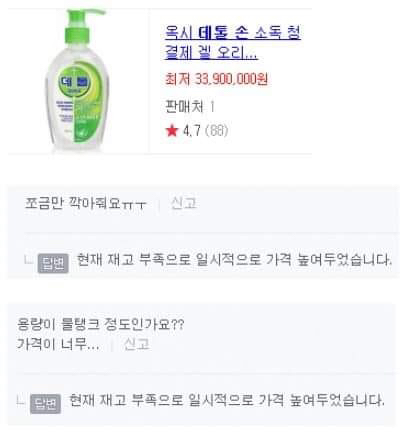Click the second reply indent arrow icon
Viewport: 406px width, 434px height.
coord(21,400)
